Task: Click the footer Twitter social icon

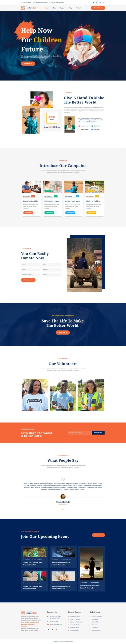Action: pyautogui.click(x=52, y=630)
